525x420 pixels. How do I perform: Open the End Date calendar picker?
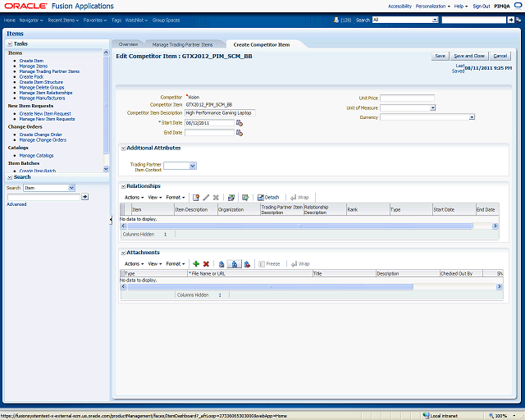point(240,132)
